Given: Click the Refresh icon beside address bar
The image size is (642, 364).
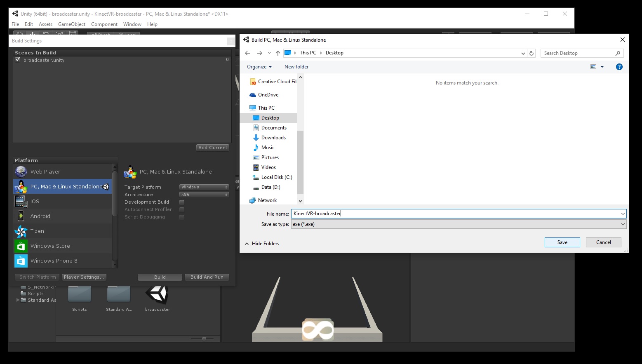Looking at the screenshot, I should 531,53.
